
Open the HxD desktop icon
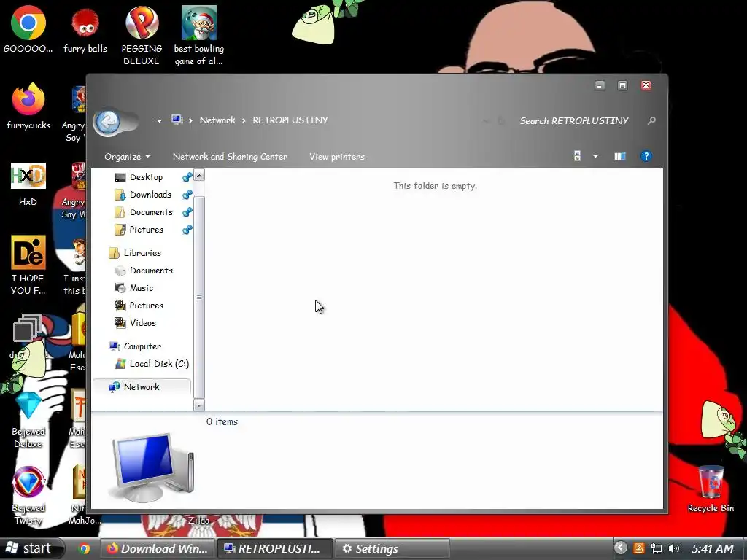point(28,184)
